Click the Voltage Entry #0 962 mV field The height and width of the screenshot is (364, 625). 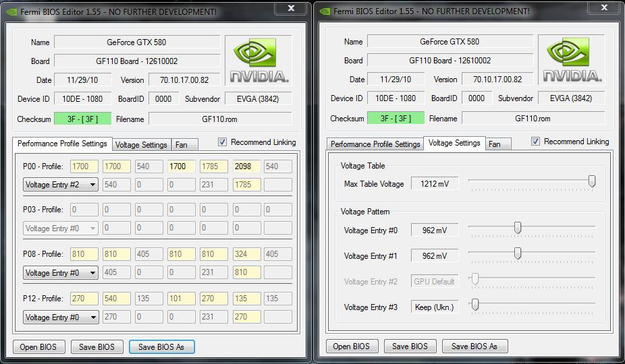click(x=435, y=230)
